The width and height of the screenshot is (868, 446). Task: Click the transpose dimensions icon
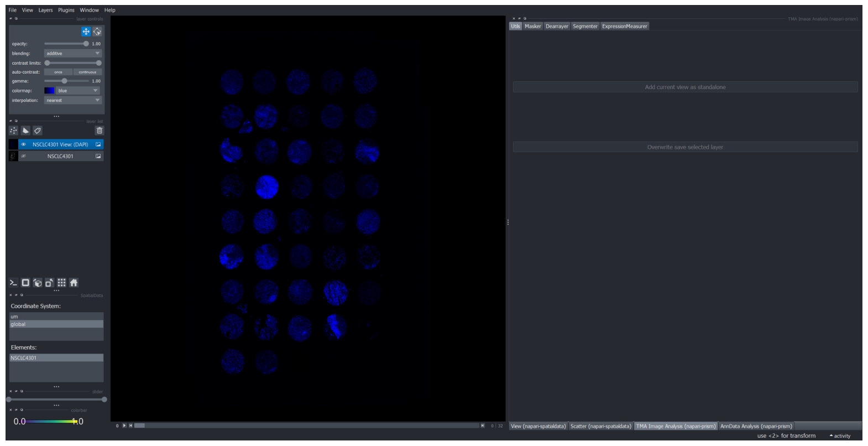49,283
